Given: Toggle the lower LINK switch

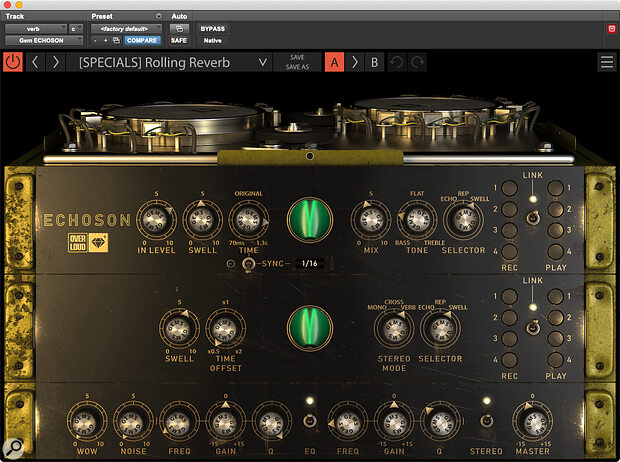Looking at the screenshot, I should tap(533, 327).
